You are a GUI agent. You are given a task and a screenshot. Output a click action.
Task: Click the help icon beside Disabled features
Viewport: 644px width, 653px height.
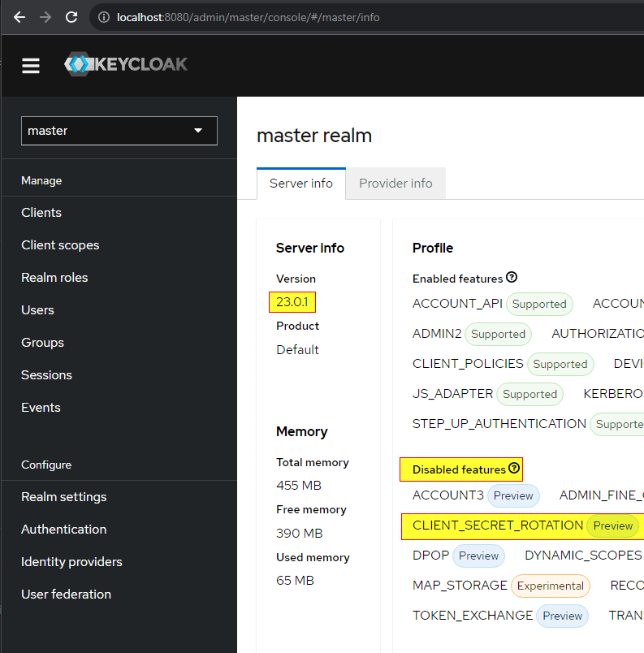pyautogui.click(x=515, y=469)
